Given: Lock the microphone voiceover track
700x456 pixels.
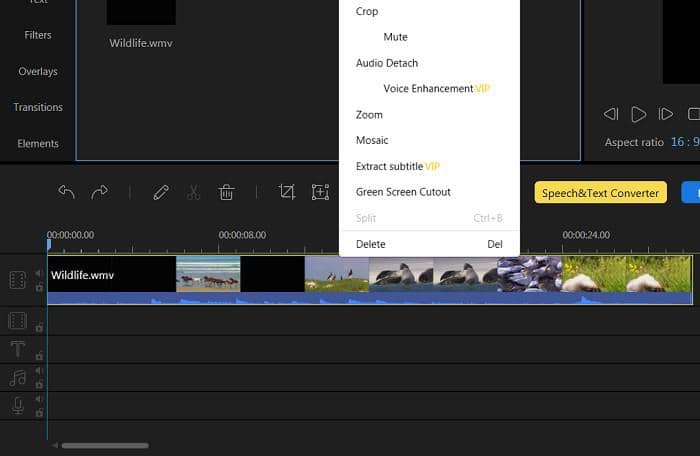Looking at the screenshot, I should coord(39,412).
